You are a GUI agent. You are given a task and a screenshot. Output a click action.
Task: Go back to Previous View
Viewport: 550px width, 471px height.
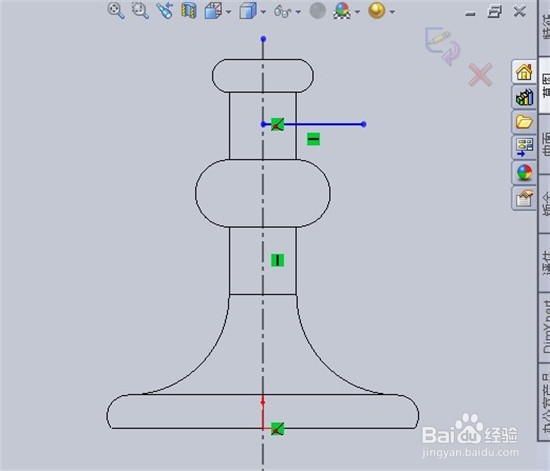[164, 11]
